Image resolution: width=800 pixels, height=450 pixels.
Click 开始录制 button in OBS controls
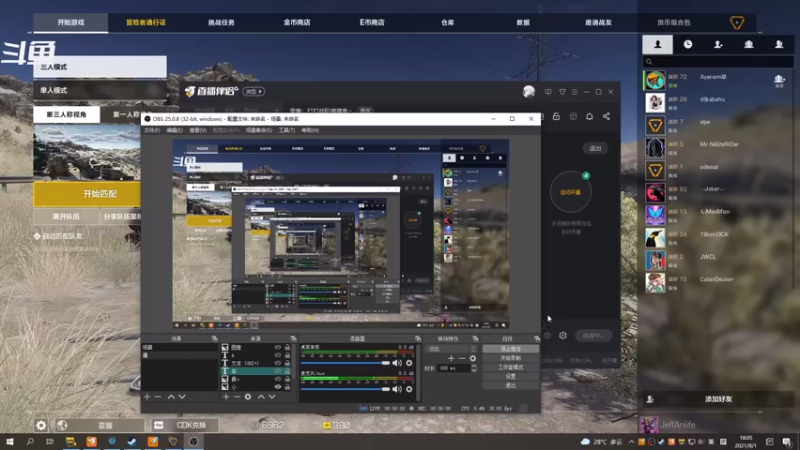coord(510,358)
